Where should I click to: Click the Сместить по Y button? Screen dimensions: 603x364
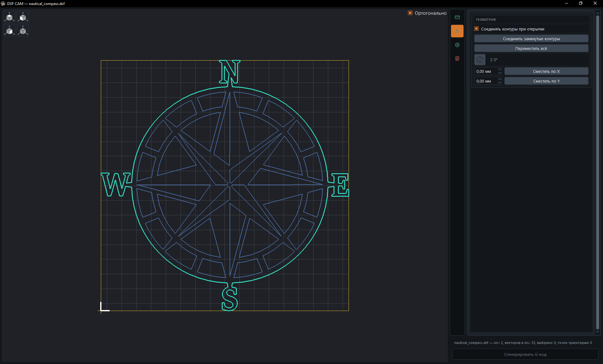(546, 81)
